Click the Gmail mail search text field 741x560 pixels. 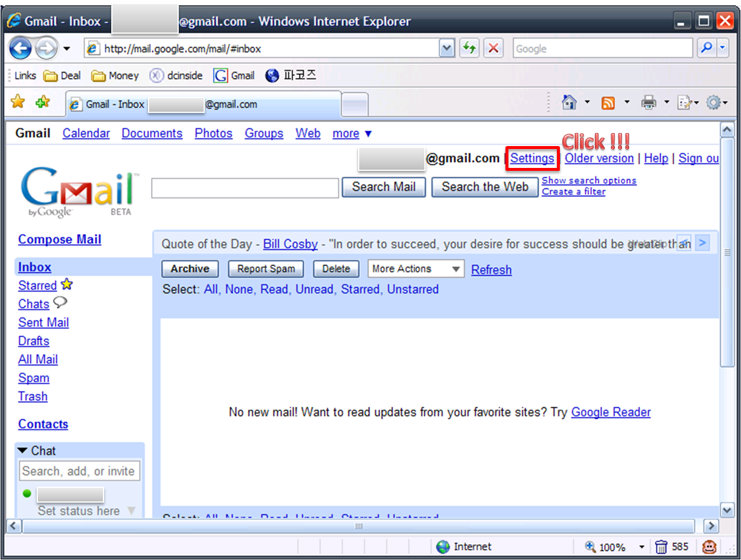tap(245, 188)
